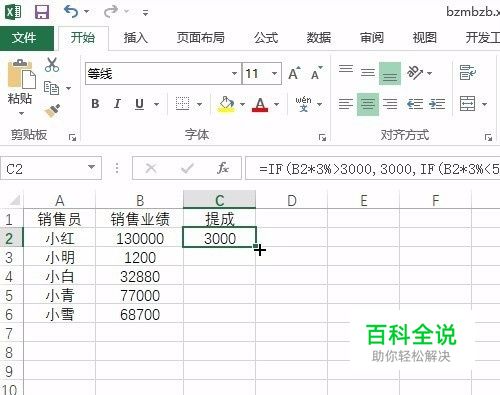Viewport: 500px width, 395px height.
Task: Apply yellow fill color
Action: 226,104
